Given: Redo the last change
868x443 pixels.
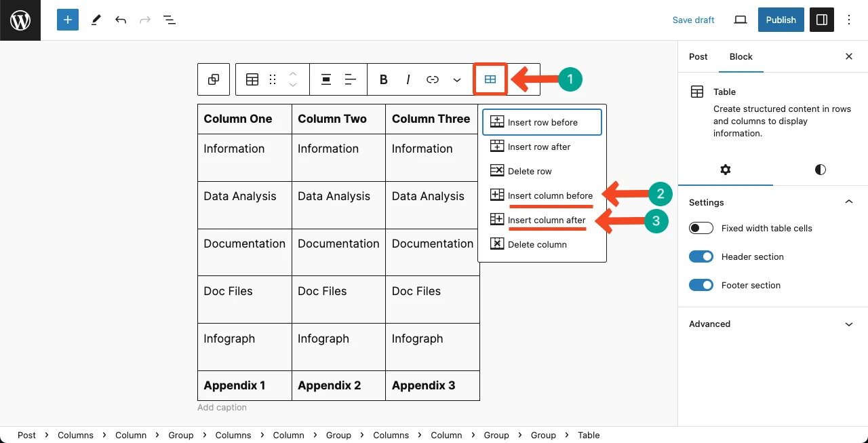Looking at the screenshot, I should tap(145, 20).
